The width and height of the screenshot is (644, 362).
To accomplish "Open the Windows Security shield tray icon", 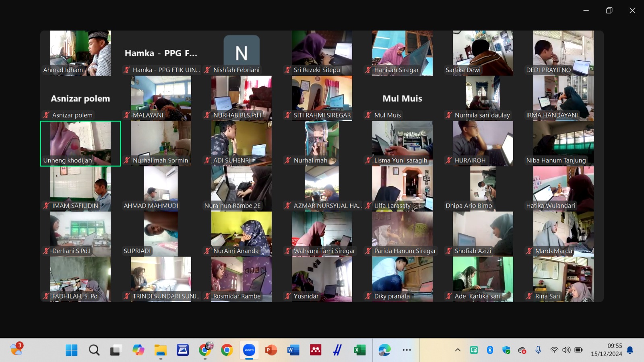I will point(506,350).
